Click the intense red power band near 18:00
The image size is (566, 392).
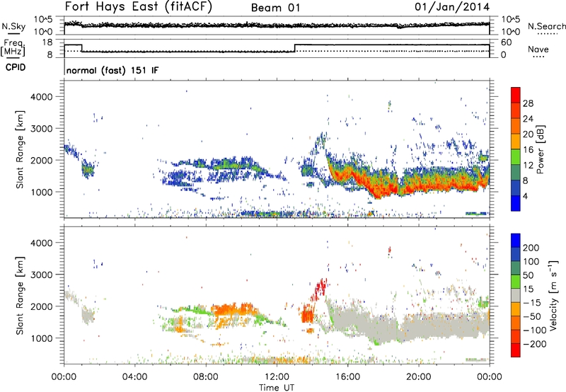point(383,190)
